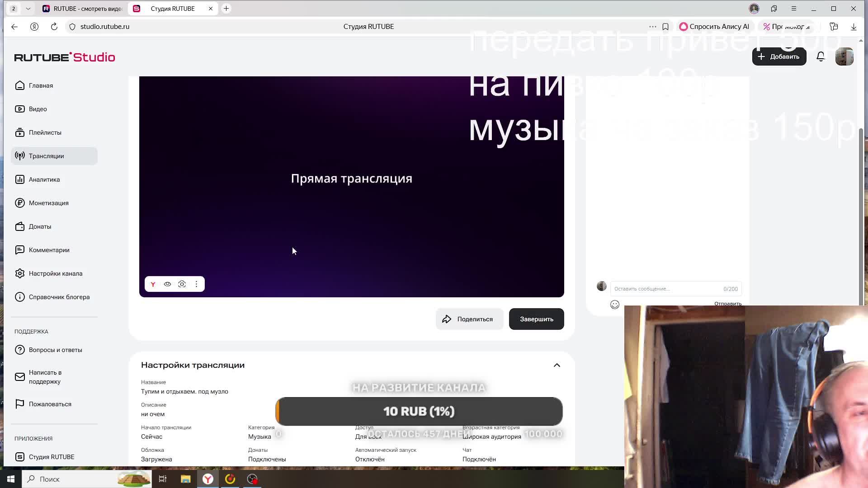Toggle the eye icon on player overlay
The height and width of the screenshot is (488, 868).
pos(167,284)
